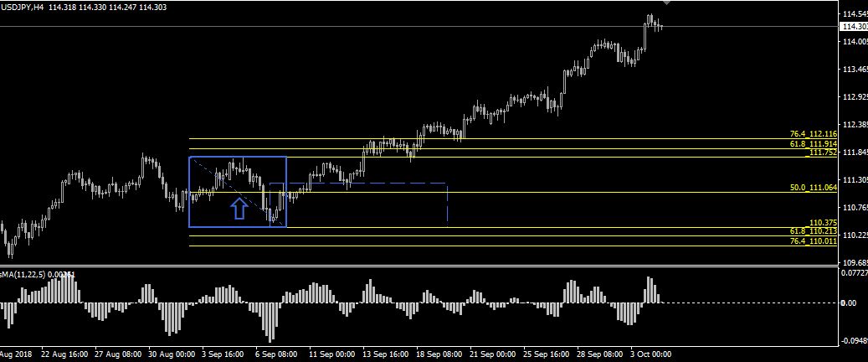Click the 11 Sep 00:00 time label
This screenshot has height=362, width=868.
point(331,353)
